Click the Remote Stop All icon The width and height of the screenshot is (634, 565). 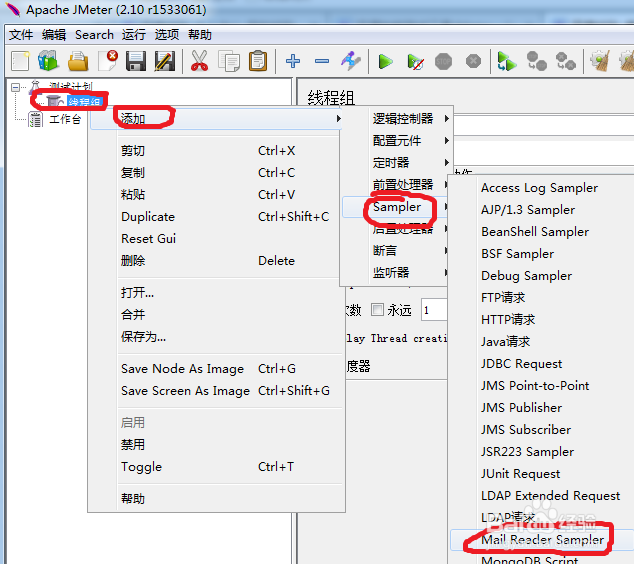tap(537, 61)
